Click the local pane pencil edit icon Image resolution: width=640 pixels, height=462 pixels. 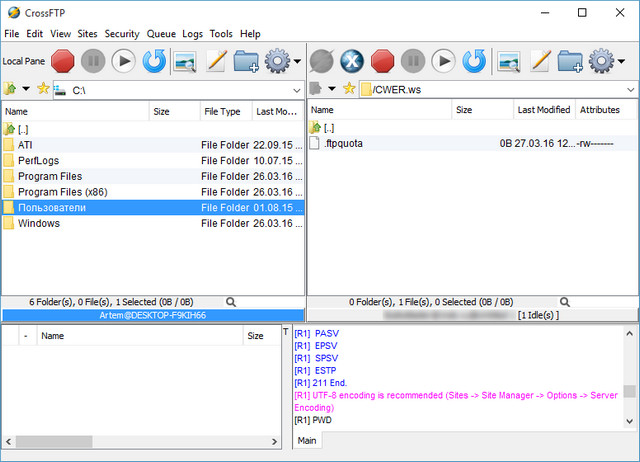(216, 61)
